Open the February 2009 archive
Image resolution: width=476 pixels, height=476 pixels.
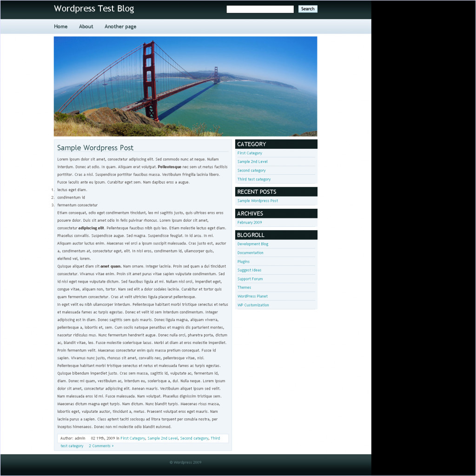tap(250, 222)
